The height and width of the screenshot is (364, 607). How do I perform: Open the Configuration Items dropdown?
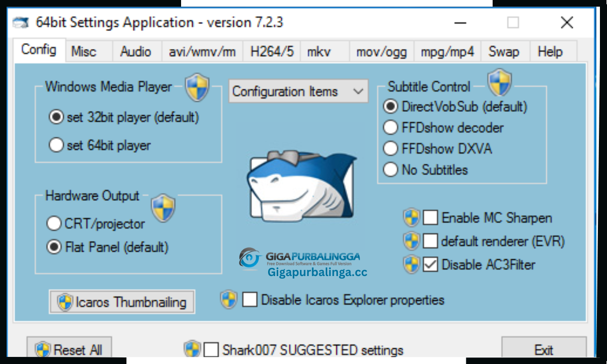(298, 92)
